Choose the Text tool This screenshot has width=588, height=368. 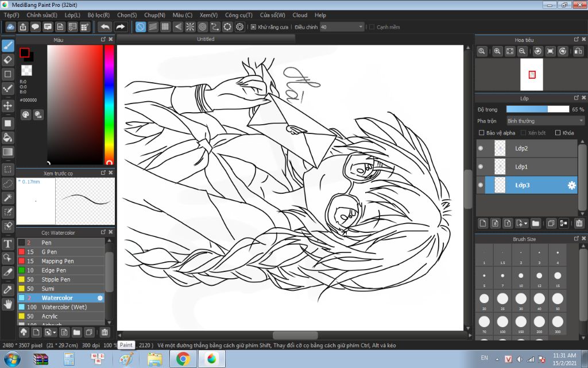[8, 243]
